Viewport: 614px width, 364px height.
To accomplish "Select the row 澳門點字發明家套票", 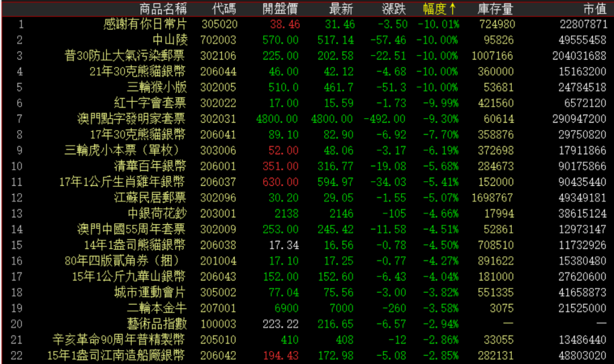I will tap(307, 119).
